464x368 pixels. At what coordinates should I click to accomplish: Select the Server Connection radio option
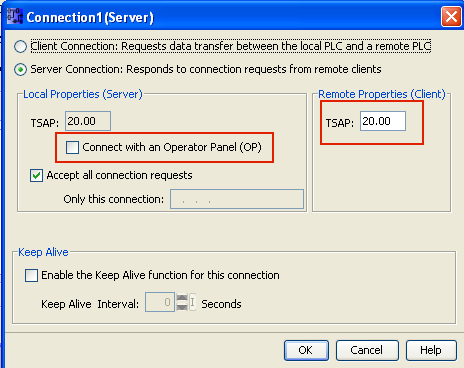pyautogui.click(x=20, y=70)
